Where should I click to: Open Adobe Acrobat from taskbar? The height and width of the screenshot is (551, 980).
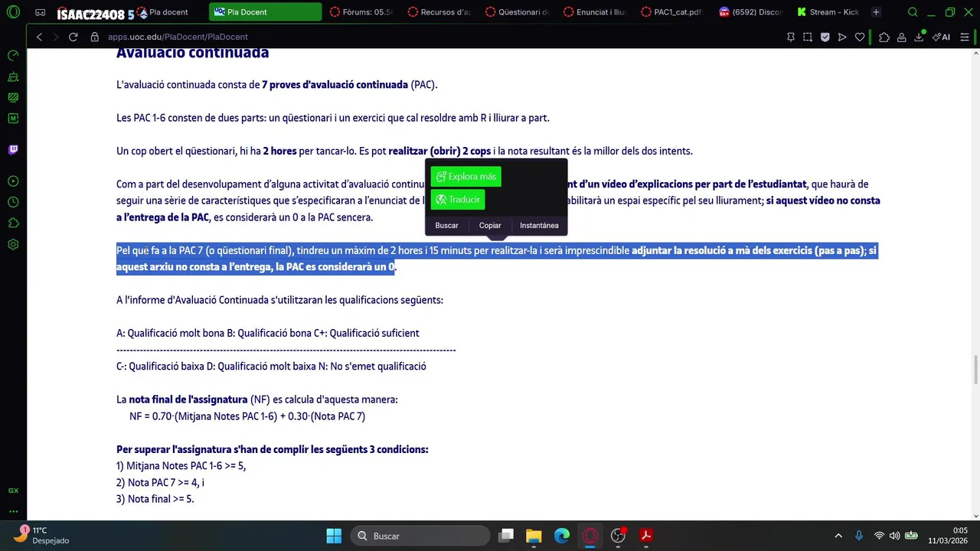coord(646,536)
